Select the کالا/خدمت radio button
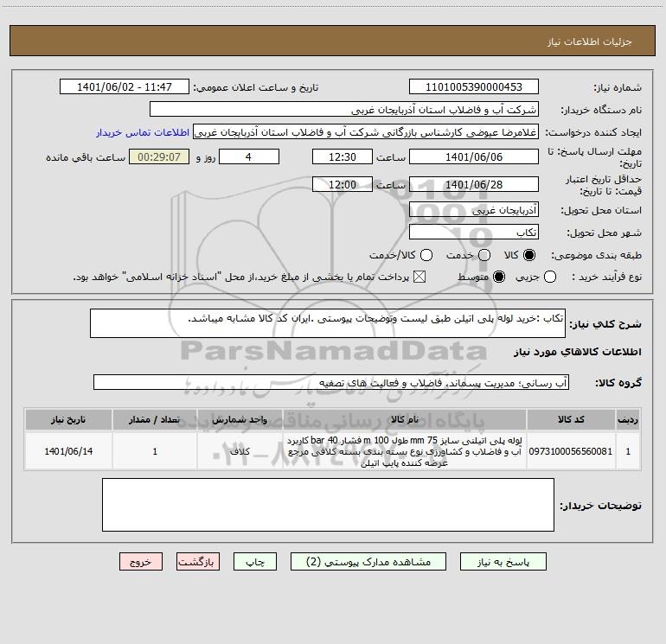The height and width of the screenshot is (644, 666). pyautogui.click(x=426, y=255)
